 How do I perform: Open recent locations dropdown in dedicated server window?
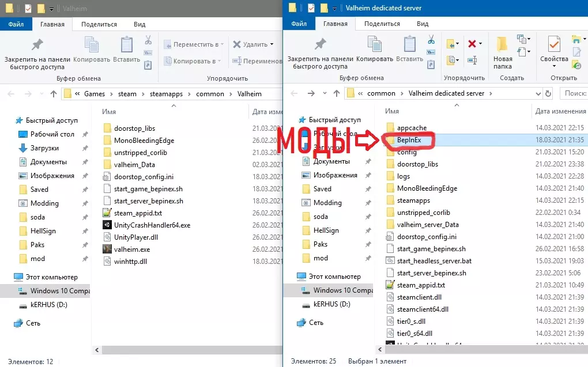click(325, 93)
